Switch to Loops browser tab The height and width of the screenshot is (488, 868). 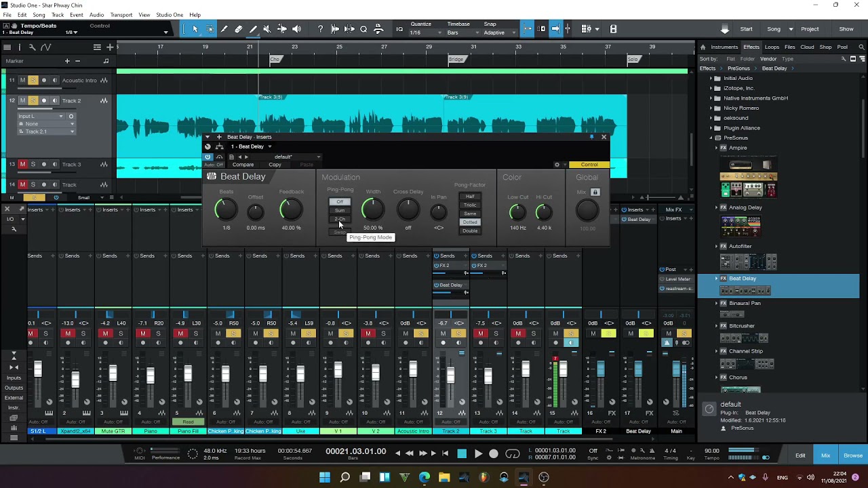[x=772, y=47]
